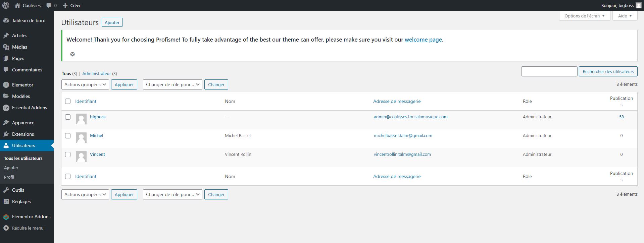Toggle the select-all checkbox in header
Image resolution: width=644 pixels, height=243 pixels.
click(68, 101)
